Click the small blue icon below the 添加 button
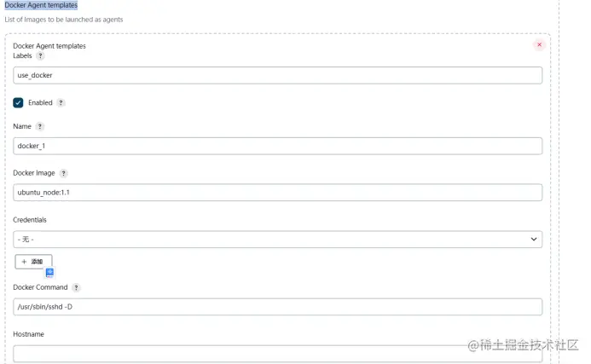The width and height of the screenshot is (591, 364). point(49,272)
